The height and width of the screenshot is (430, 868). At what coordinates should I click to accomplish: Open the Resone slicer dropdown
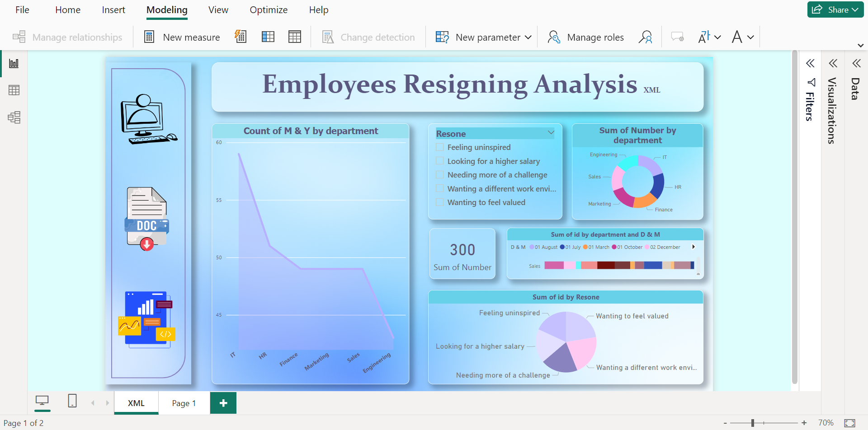(x=551, y=132)
